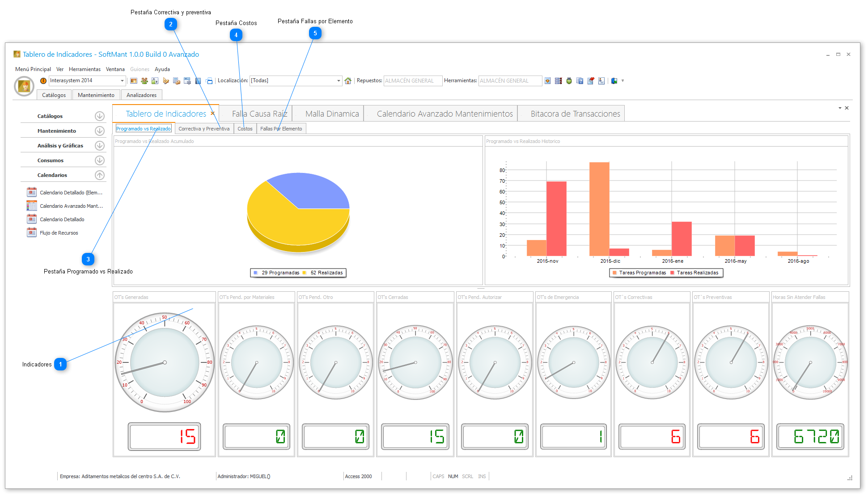
Task: Click the round application logo button
Action: 24,86
